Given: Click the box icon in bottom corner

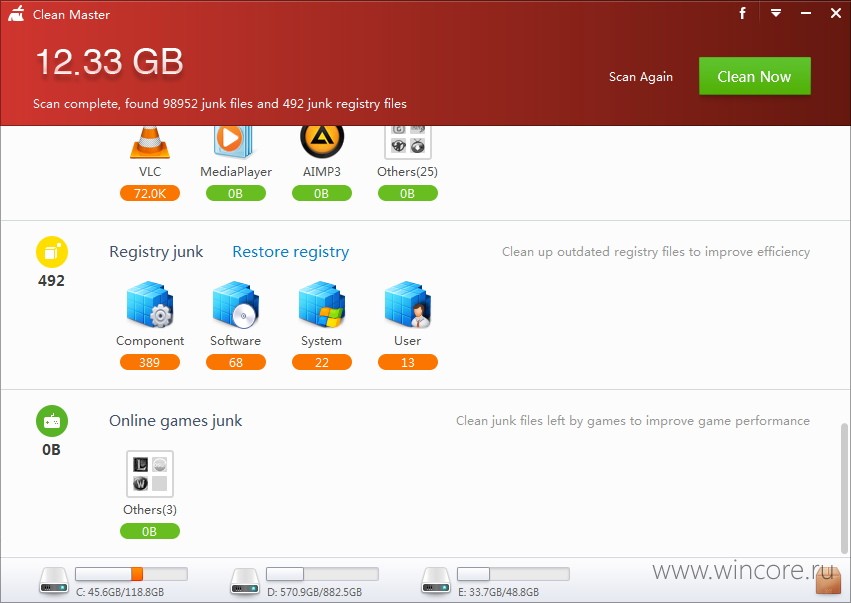Looking at the screenshot, I should [x=828, y=581].
